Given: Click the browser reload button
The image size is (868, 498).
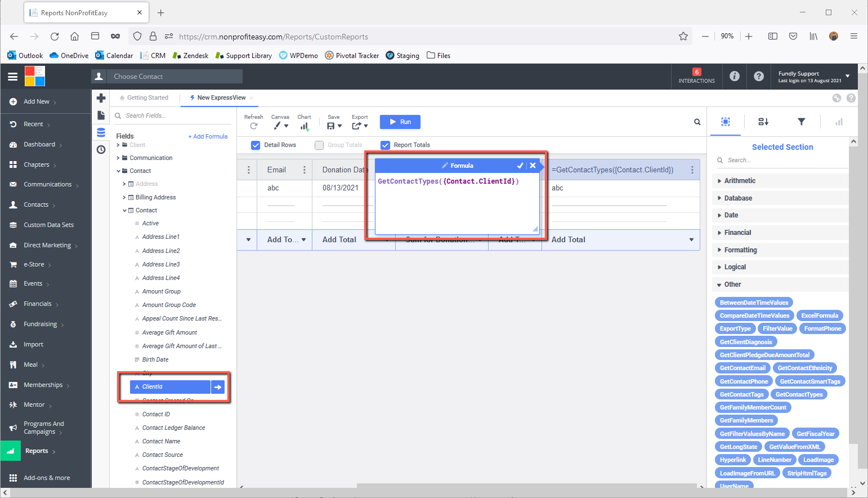Looking at the screenshot, I should 55,36.
